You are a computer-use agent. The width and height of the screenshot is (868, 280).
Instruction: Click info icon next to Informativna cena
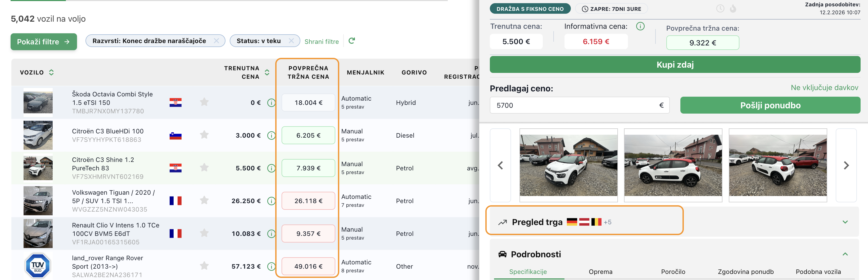[x=640, y=26]
